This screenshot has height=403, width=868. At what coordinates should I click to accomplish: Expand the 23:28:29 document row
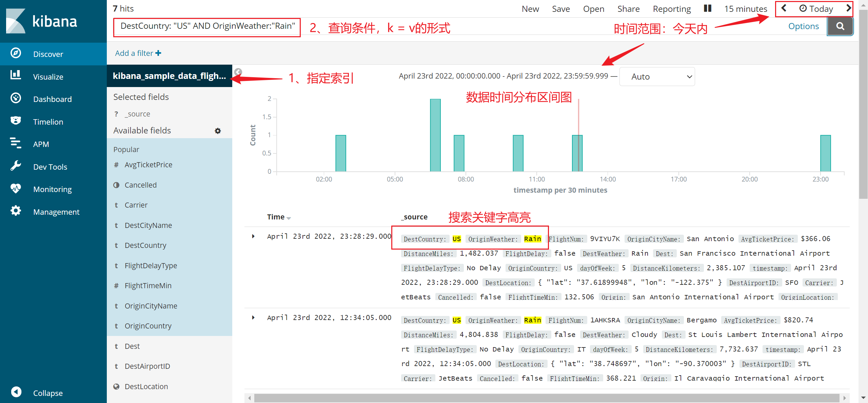click(x=253, y=236)
